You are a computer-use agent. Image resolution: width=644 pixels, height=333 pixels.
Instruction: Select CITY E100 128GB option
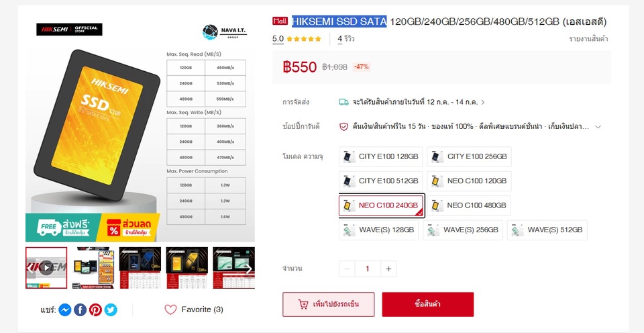click(x=381, y=156)
